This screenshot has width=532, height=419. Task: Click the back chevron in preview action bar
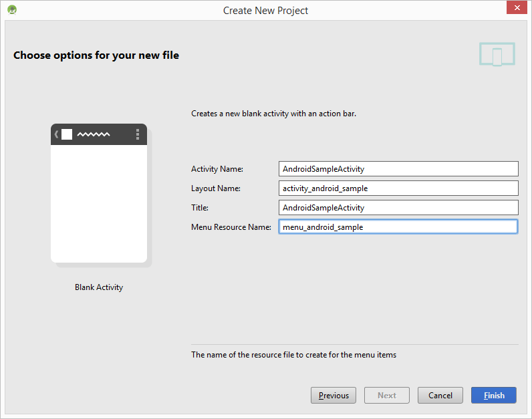coord(56,134)
